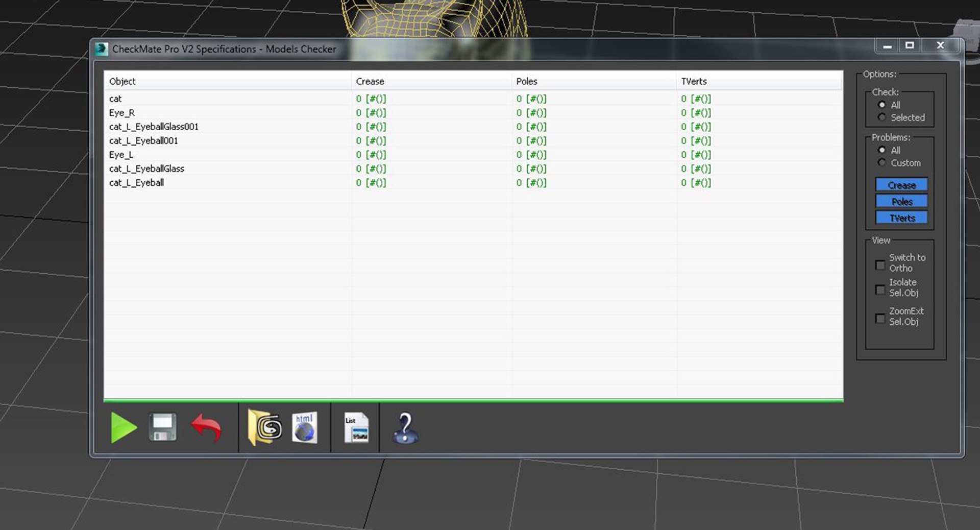Viewport: 980px width, 530px height.
Task: Select the cat_L_Eyeball001 row
Action: [x=473, y=141]
